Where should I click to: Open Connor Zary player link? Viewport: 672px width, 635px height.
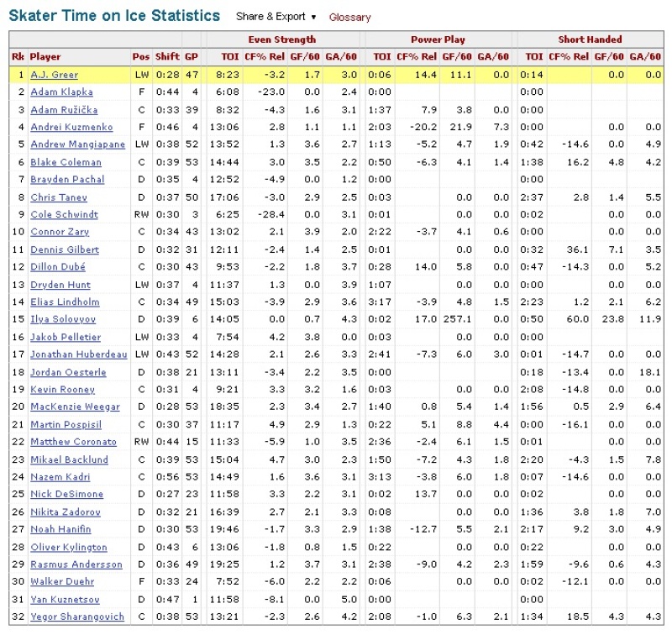click(60, 231)
